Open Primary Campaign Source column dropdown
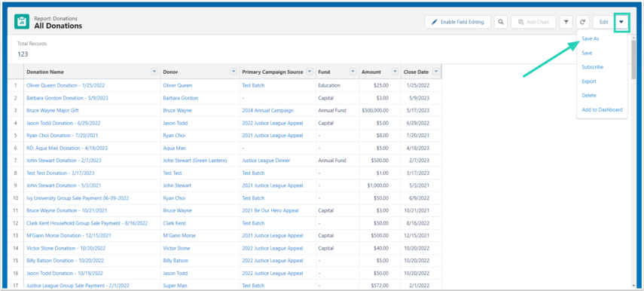This screenshot has height=291, width=644. [310, 72]
